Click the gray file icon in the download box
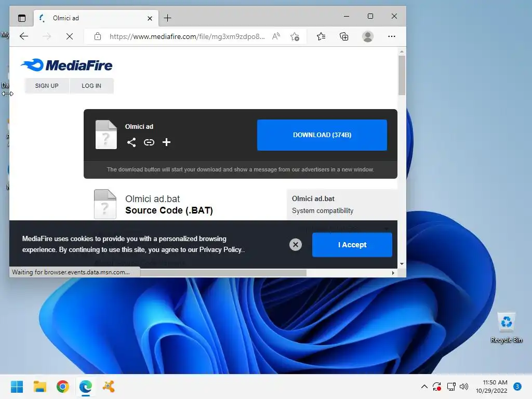The image size is (532, 399). (106, 135)
